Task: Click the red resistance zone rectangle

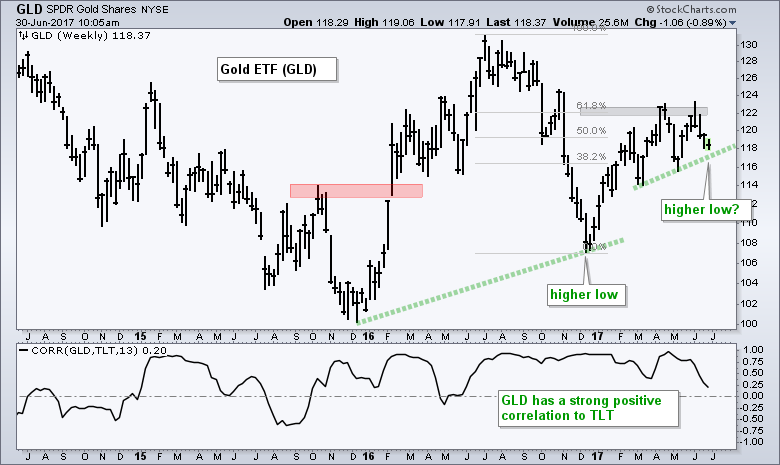Action: click(356, 191)
